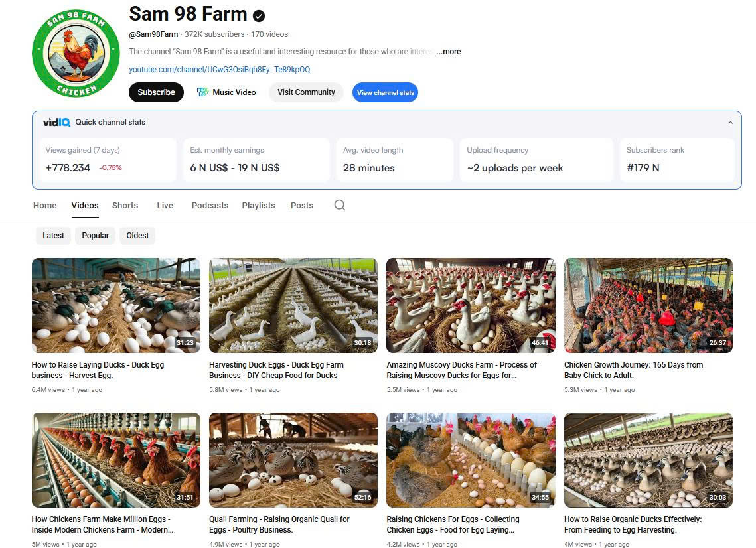Open the Laying Ducks video thumbnail

pos(116,305)
